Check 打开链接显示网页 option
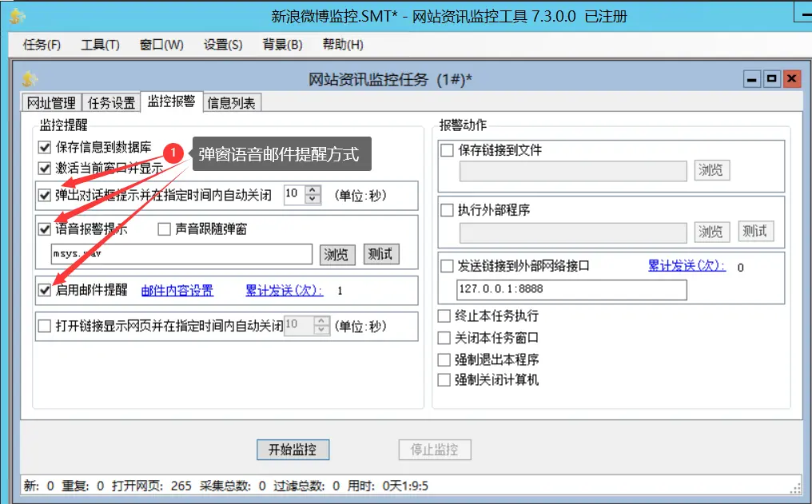 42,325
